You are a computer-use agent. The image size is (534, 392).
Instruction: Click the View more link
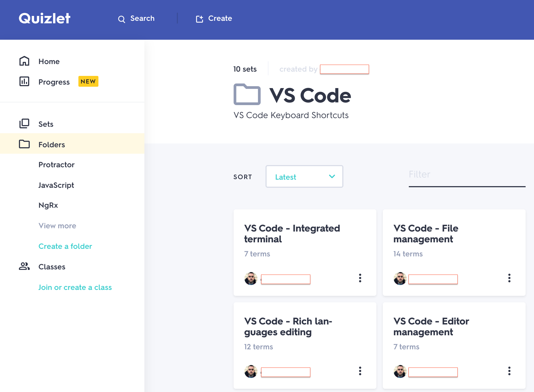tap(57, 226)
